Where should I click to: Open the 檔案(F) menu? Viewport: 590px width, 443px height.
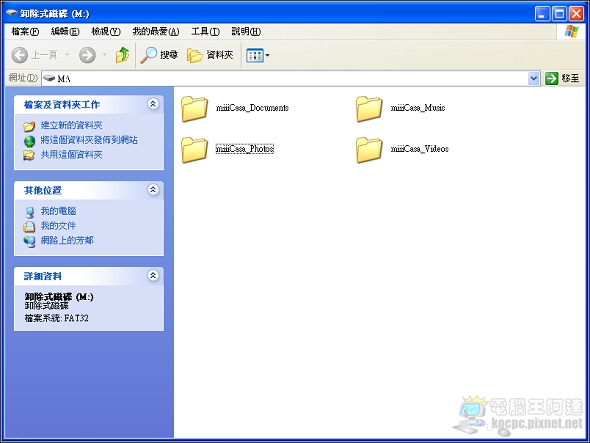pos(25,32)
